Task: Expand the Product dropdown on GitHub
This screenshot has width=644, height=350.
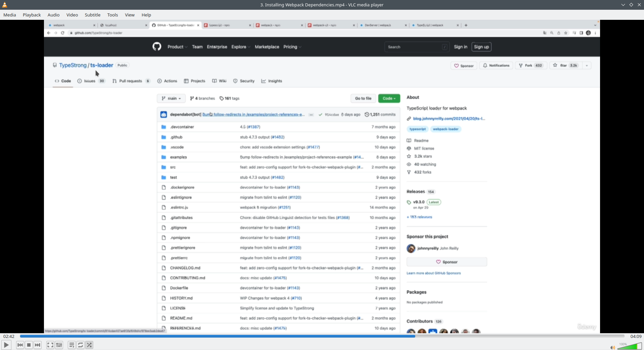Action: pos(177,47)
